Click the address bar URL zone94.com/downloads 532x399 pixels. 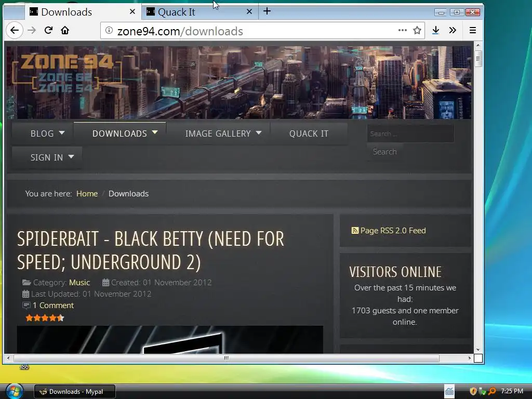(180, 31)
